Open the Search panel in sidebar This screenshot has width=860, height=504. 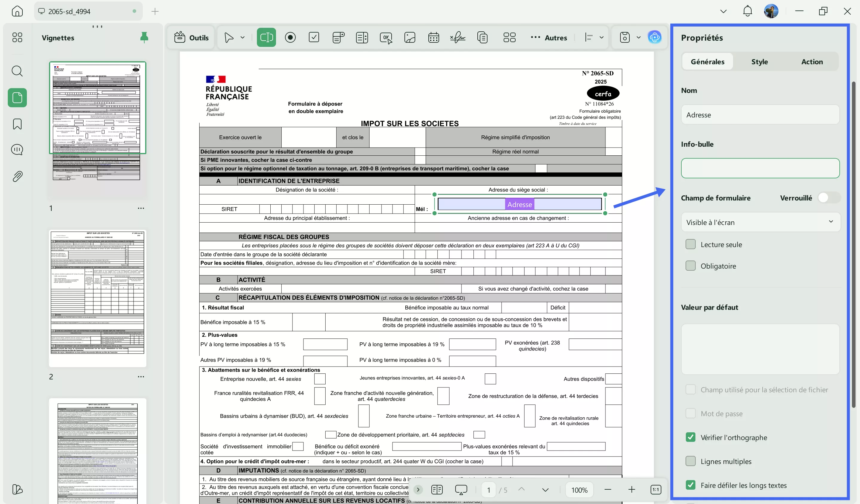(x=17, y=71)
